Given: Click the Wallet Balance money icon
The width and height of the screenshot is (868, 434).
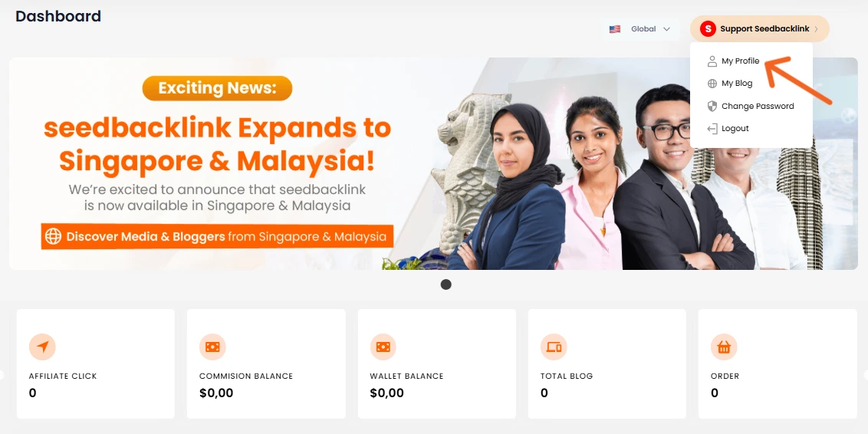Looking at the screenshot, I should tap(383, 347).
